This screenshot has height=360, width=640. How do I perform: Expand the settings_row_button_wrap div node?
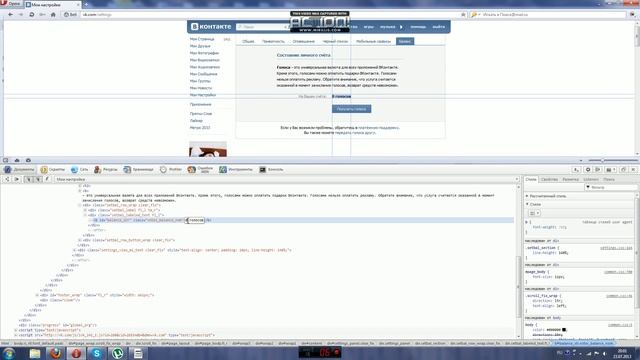(80, 240)
